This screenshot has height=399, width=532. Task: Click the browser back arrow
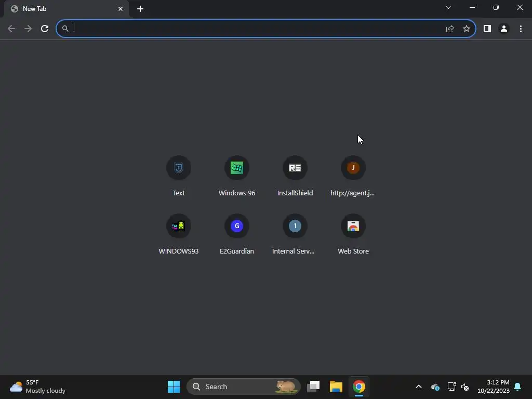click(11, 29)
